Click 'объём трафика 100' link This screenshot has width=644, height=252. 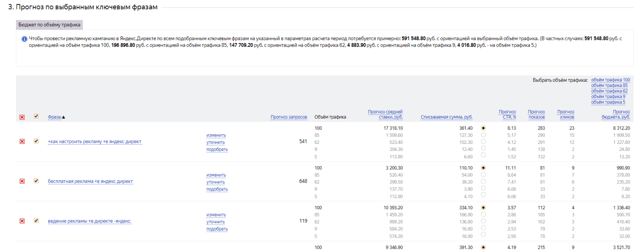tap(610, 80)
